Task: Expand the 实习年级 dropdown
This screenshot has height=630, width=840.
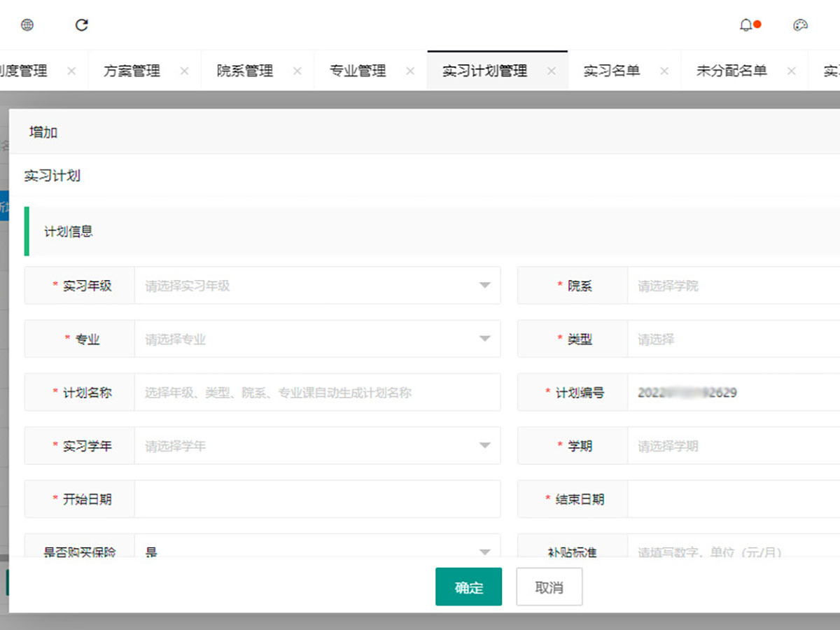Action: click(x=317, y=286)
